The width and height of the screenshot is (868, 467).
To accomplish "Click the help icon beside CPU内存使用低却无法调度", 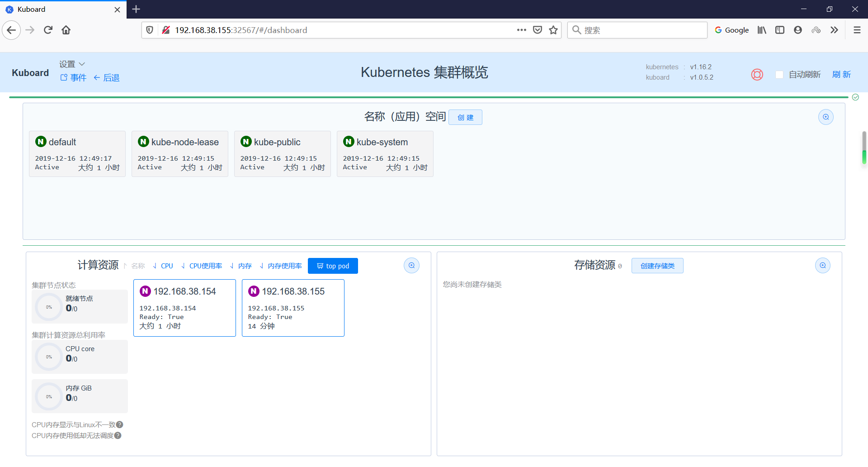I will (x=118, y=435).
